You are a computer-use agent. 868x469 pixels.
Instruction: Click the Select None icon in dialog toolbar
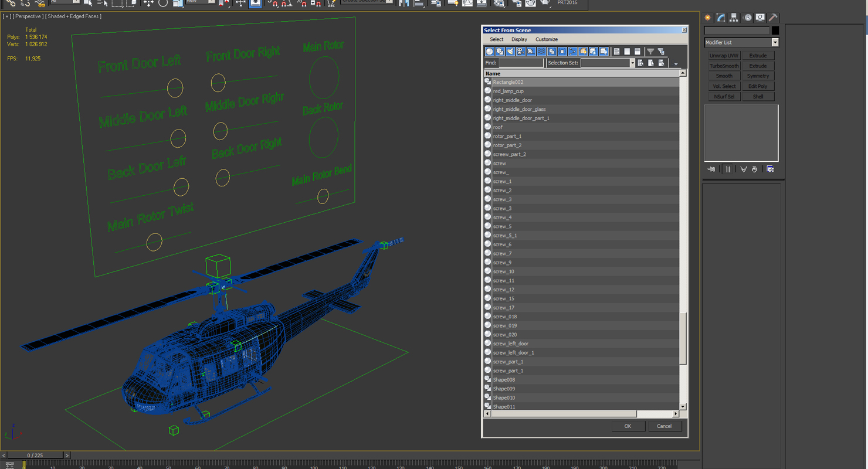point(627,52)
